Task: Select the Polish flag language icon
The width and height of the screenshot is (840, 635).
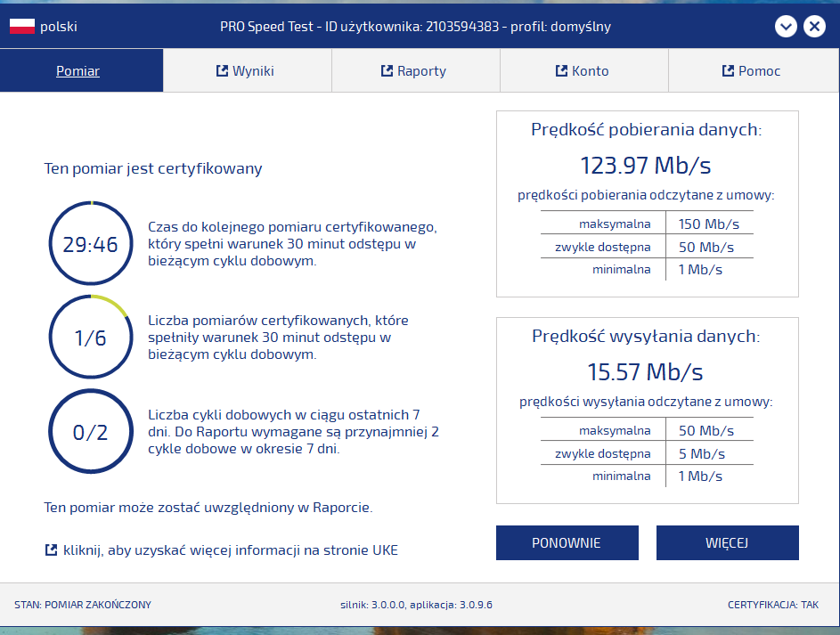Action: (x=24, y=27)
